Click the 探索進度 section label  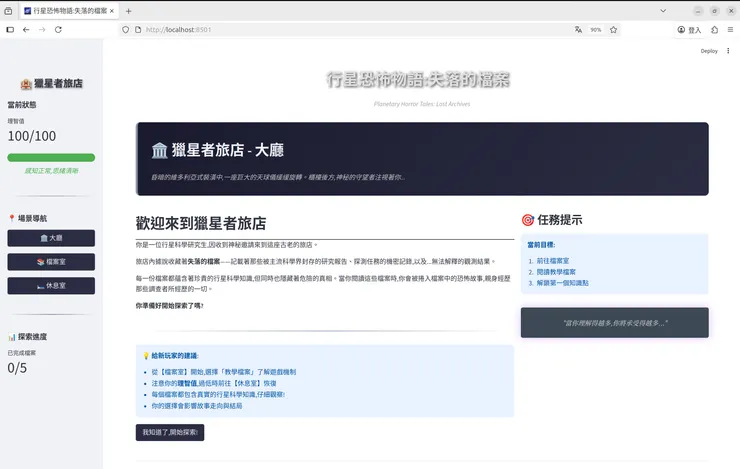(x=28, y=337)
